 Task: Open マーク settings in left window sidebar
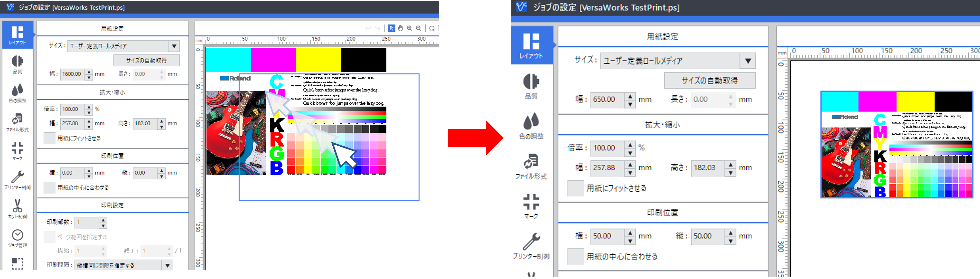coord(17,151)
